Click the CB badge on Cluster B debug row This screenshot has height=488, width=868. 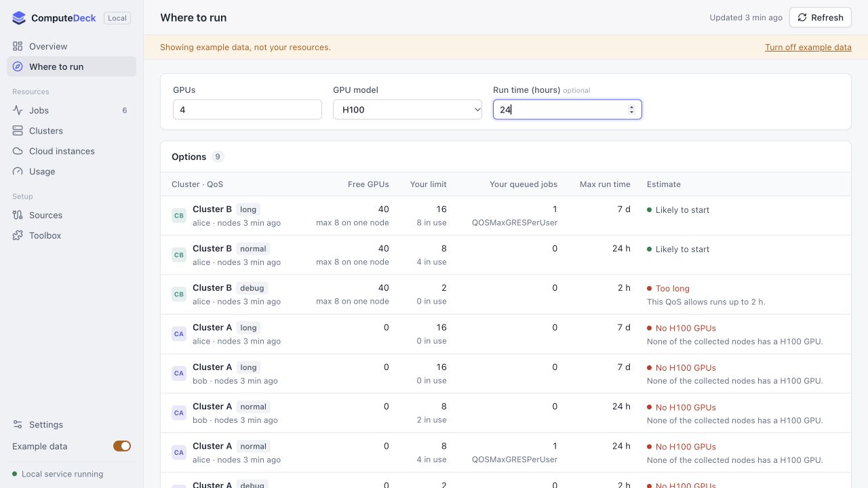coord(179,294)
